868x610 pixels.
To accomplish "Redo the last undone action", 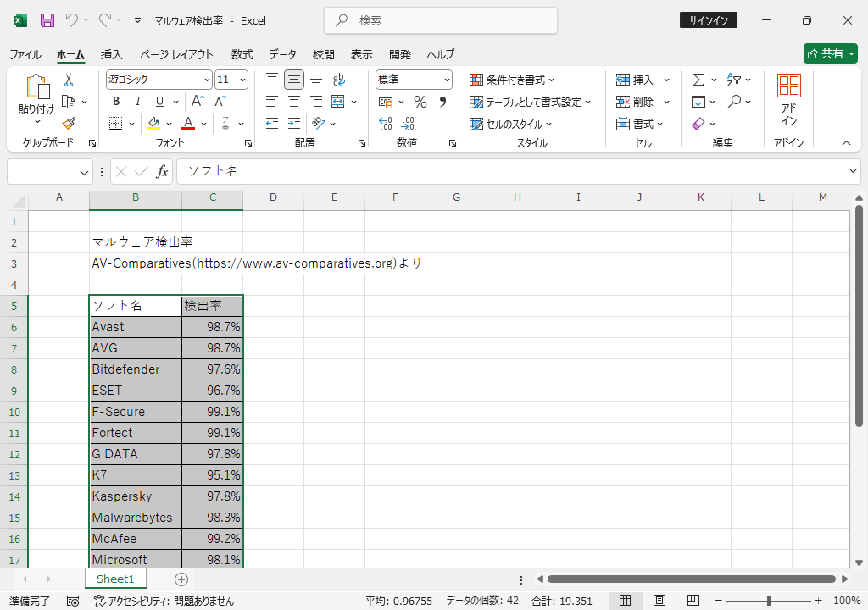I will 104,20.
